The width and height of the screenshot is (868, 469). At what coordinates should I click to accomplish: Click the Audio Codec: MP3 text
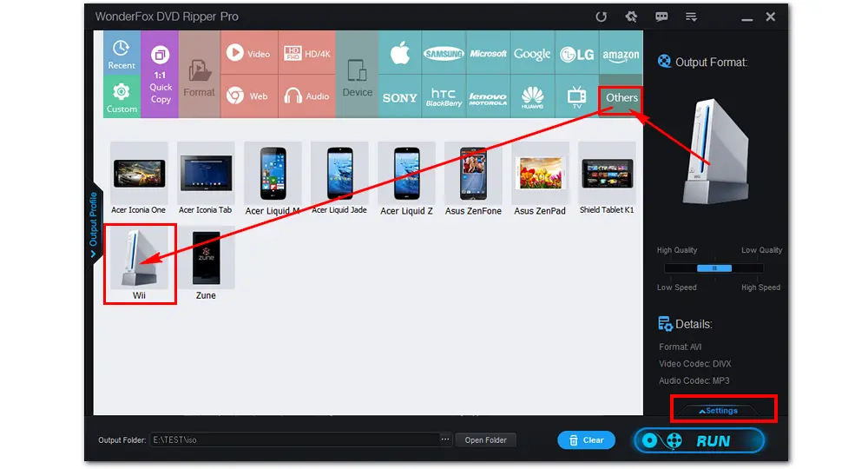pos(694,380)
